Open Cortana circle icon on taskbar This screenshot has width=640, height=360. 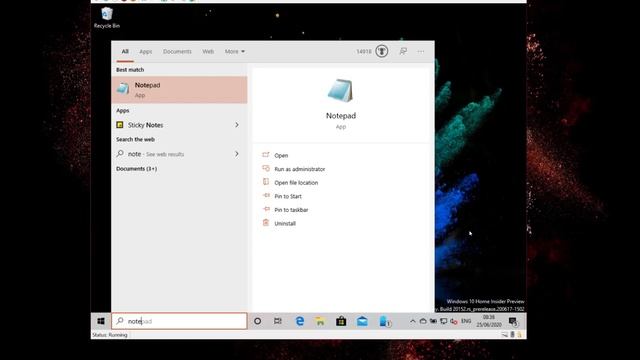coord(258,321)
